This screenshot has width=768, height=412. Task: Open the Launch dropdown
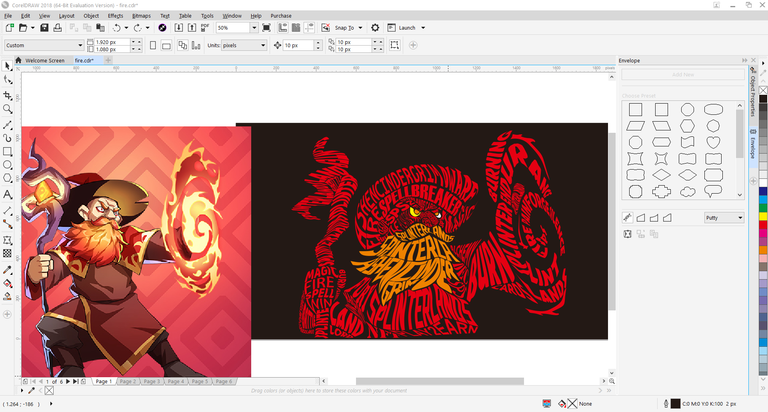point(423,28)
